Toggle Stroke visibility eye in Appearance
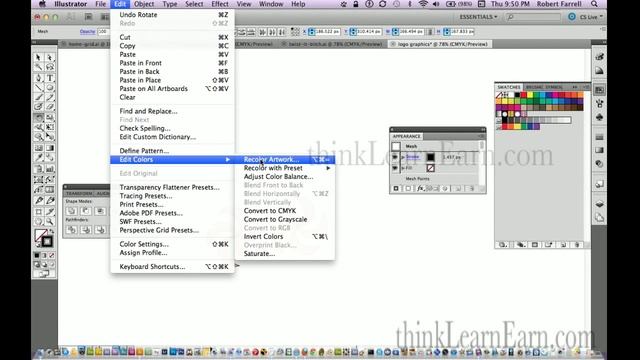640x360 pixels. [395, 157]
